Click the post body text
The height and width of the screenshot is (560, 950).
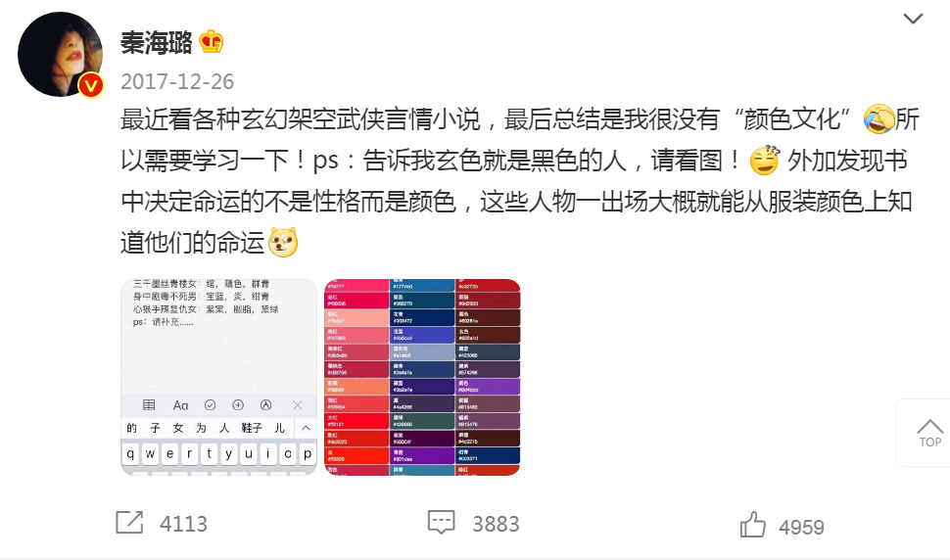[520, 180]
